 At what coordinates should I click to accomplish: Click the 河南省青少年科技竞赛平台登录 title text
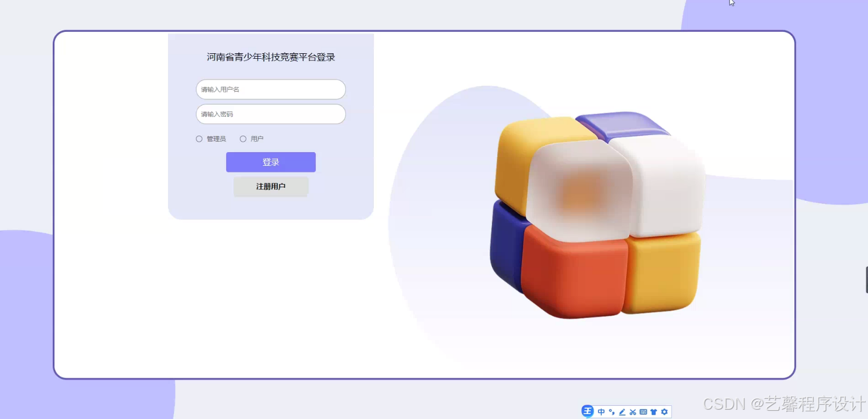tap(271, 57)
